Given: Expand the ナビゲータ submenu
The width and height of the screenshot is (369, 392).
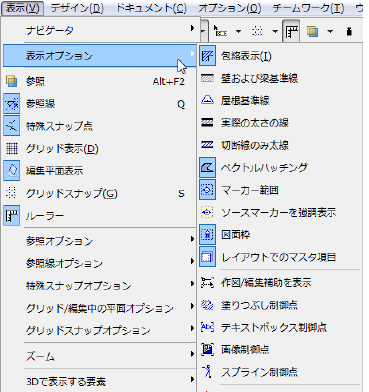Looking at the screenshot, I should coord(99,30).
